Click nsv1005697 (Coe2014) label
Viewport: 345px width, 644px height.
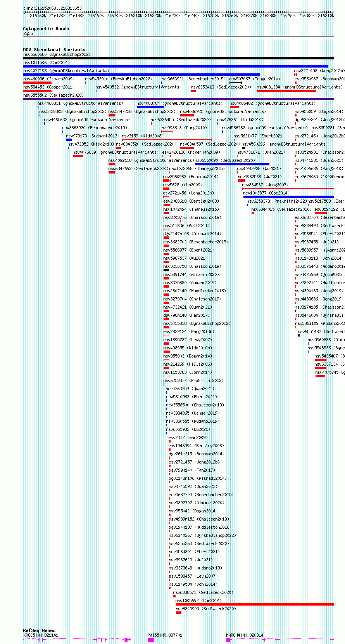pos(198,601)
